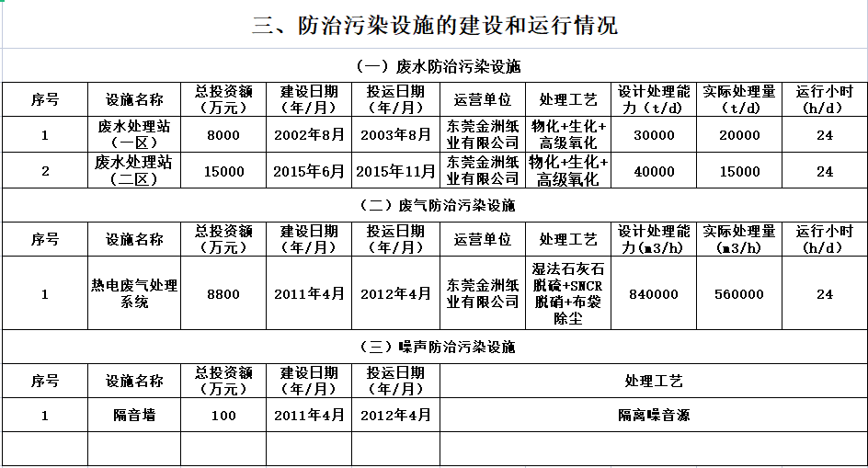Select the 湿法石灰石脱硫 treatment process cell
The image size is (868, 468).
569,294
